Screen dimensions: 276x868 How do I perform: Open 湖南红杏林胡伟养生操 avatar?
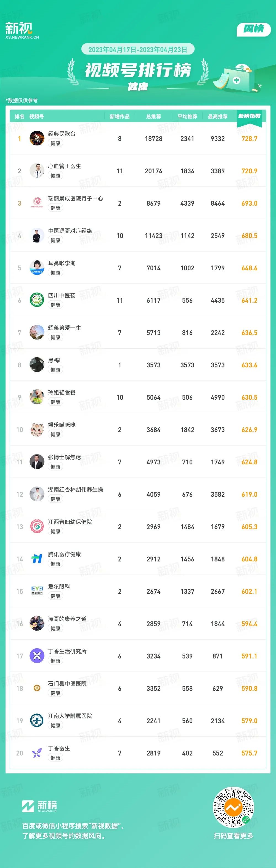[37, 494]
